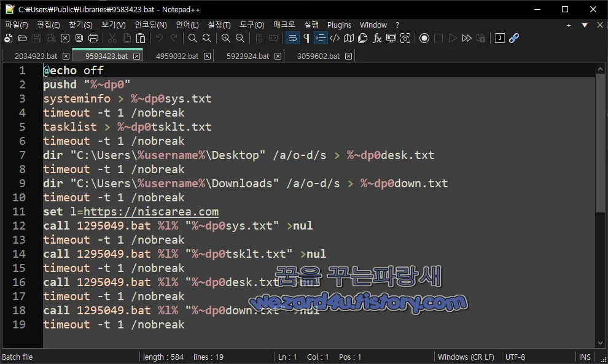The width and height of the screenshot is (608, 364).
Task: Toggle synchronized vertical scrolling icon
Action: point(259,38)
